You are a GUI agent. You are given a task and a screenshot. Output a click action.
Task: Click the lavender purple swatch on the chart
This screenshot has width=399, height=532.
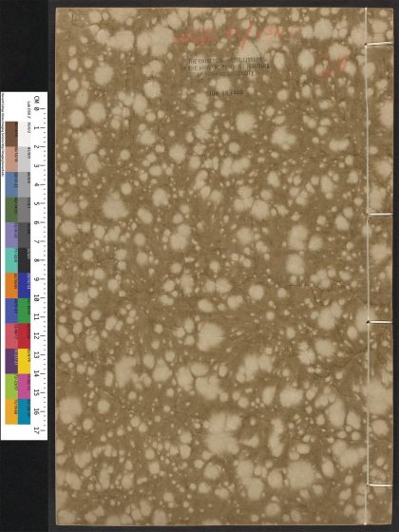[11, 235]
